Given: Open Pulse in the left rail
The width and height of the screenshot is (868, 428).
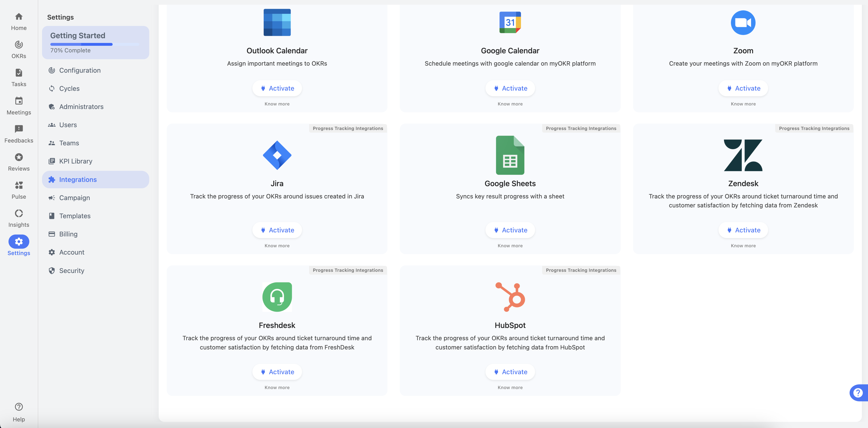Looking at the screenshot, I should point(18,190).
